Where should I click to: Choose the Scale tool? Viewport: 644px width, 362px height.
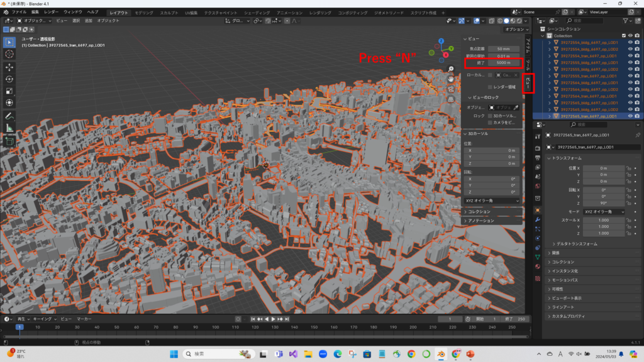[9, 90]
